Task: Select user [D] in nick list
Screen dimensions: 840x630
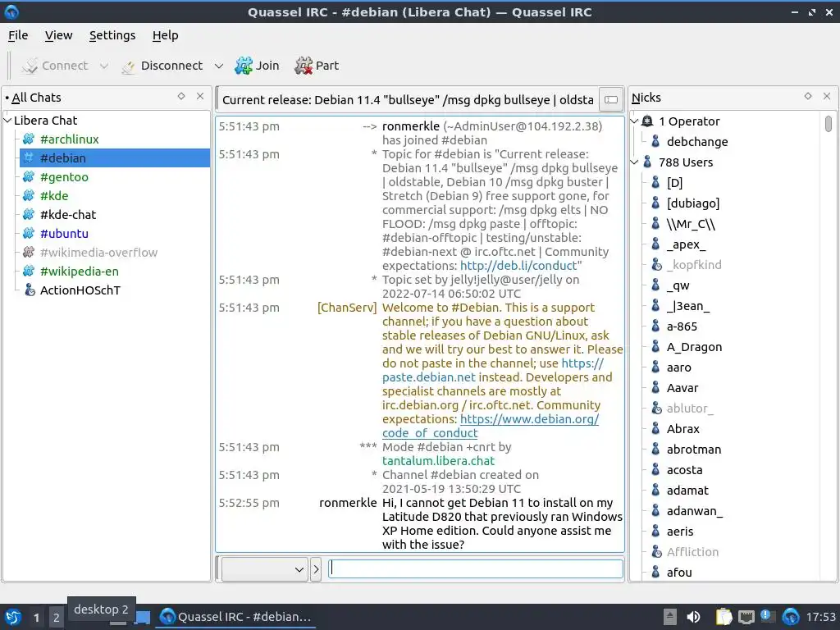Action: [x=674, y=183]
